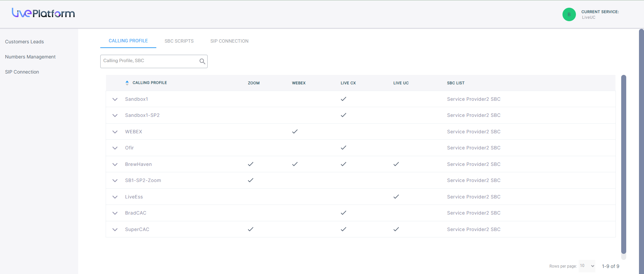Viewport: 644px width, 274px height.
Task: Open SIP Connection in sidebar
Action: coord(22,72)
